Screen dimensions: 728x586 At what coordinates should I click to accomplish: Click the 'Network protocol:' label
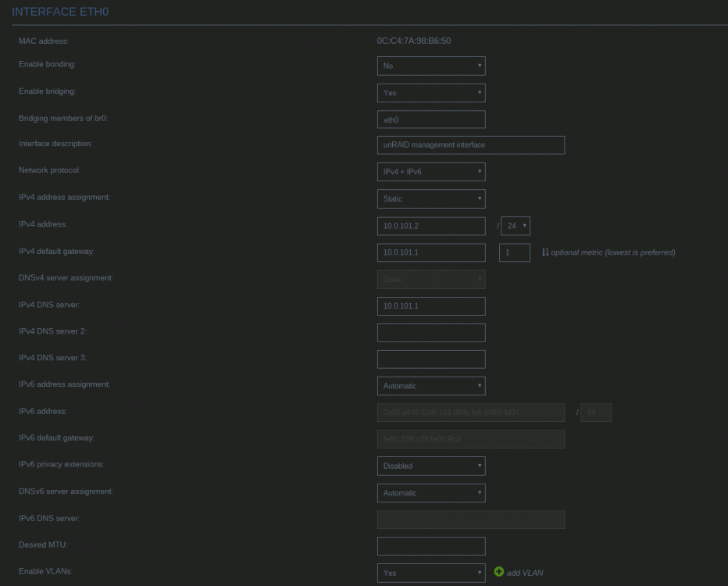tap(49, 170)
